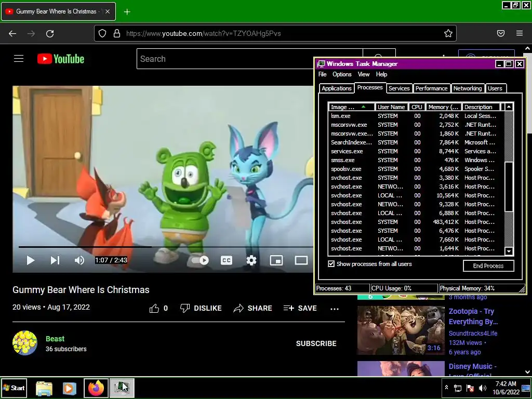Viewport: 532px width, 399px height.
Task: Click the SHARE button
Action: point(253,308)
